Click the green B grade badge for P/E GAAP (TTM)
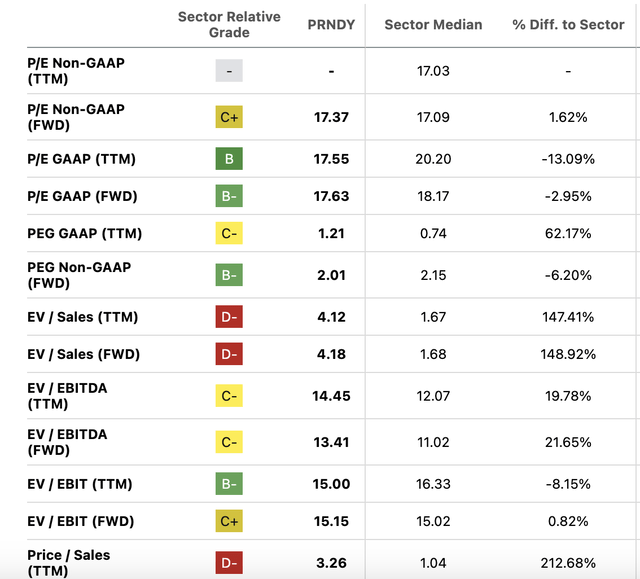Image resolution: width=640 pixels, height=579 pixels. 229,159
